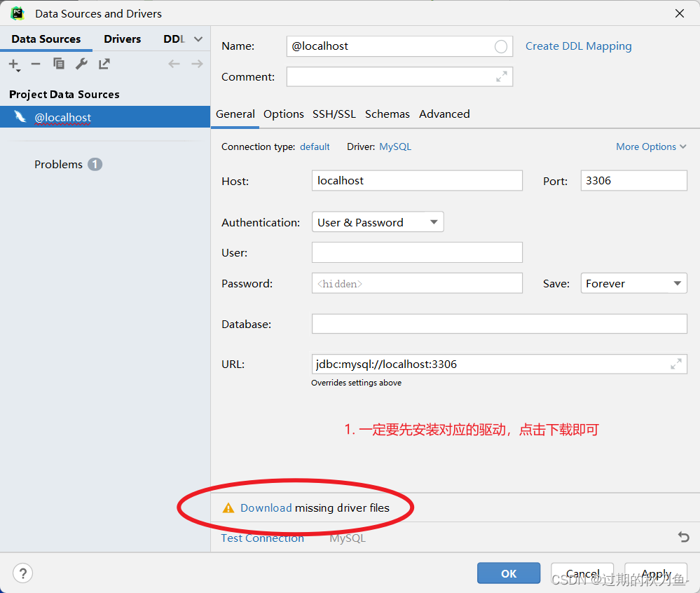Click the warning triangle icon

[228, 508]
